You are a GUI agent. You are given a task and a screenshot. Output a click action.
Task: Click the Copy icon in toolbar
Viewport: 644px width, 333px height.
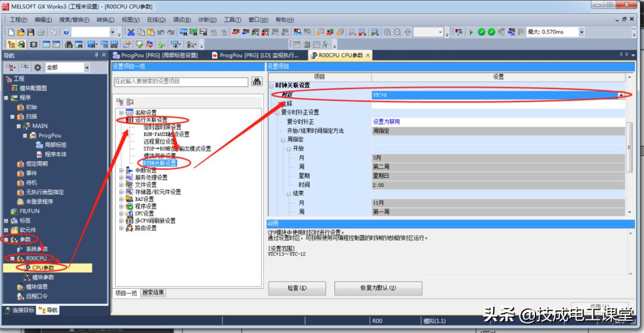[x=141, y=32]
